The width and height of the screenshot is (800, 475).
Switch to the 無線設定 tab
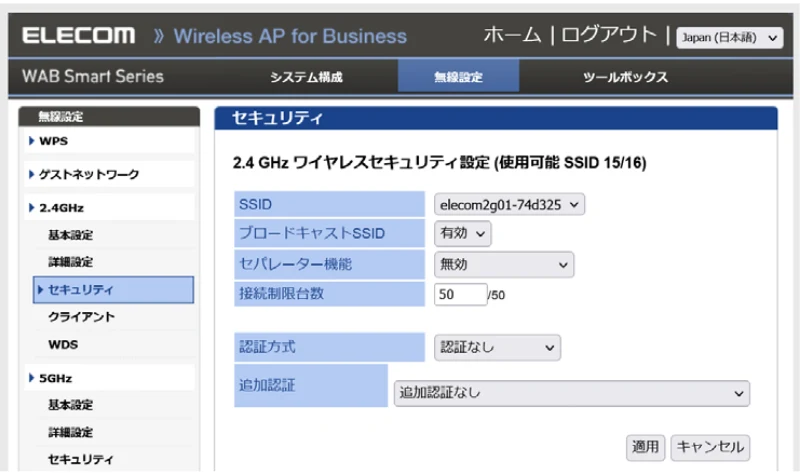coord(458,77)
